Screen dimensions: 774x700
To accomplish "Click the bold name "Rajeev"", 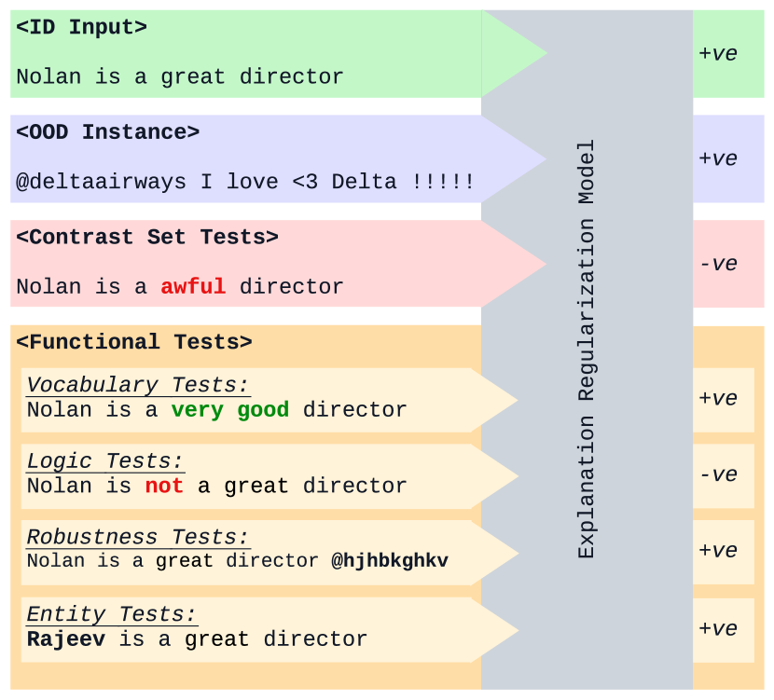I will pyautogui.click(x=65, y=639).
